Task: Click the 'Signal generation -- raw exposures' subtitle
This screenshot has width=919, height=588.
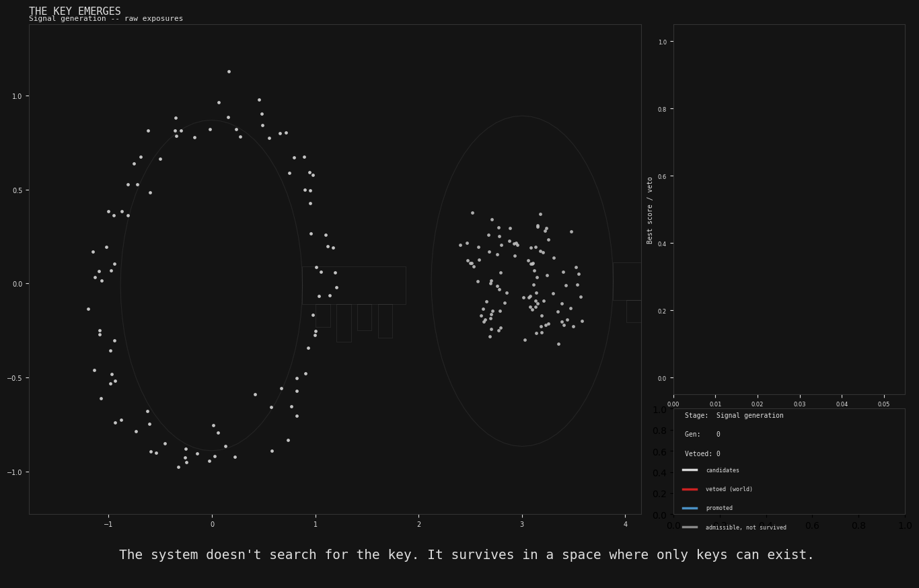Action: pos(106,19)
